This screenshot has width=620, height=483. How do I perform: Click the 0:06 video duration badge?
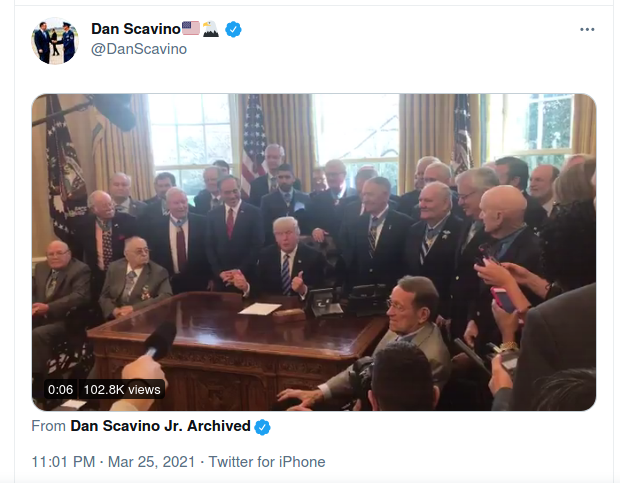click(x=60, y=389)
